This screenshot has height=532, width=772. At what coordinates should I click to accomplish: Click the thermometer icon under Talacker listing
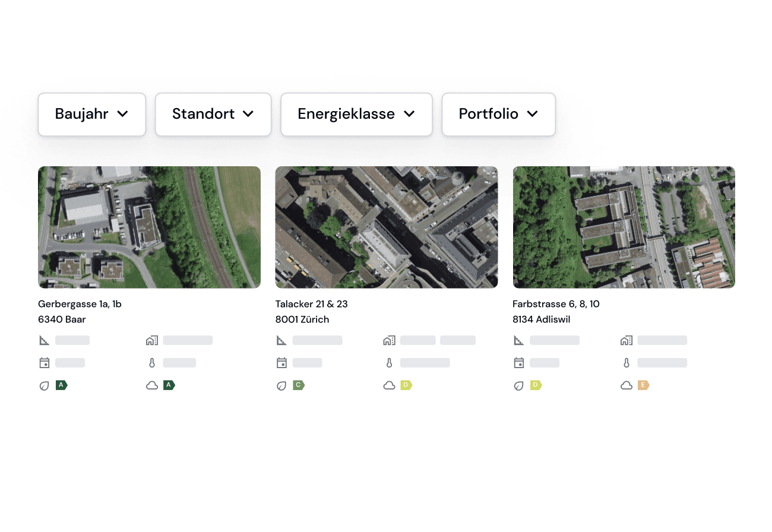click(x=389, y=363)
